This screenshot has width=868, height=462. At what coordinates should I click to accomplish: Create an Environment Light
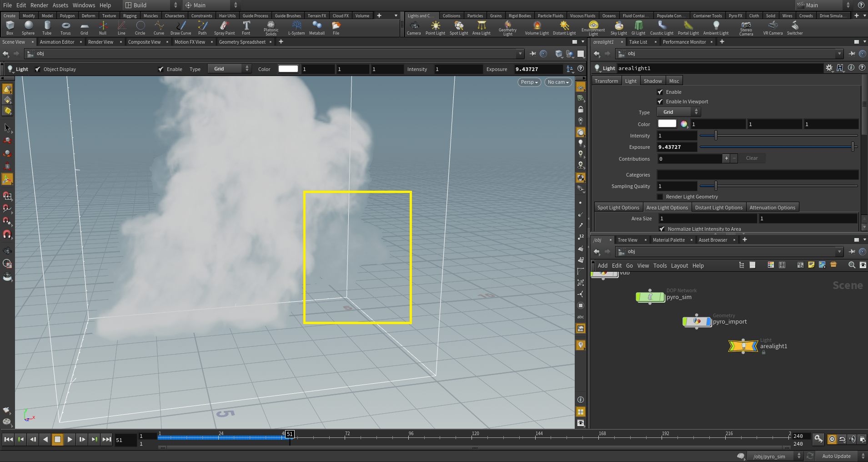593,28
